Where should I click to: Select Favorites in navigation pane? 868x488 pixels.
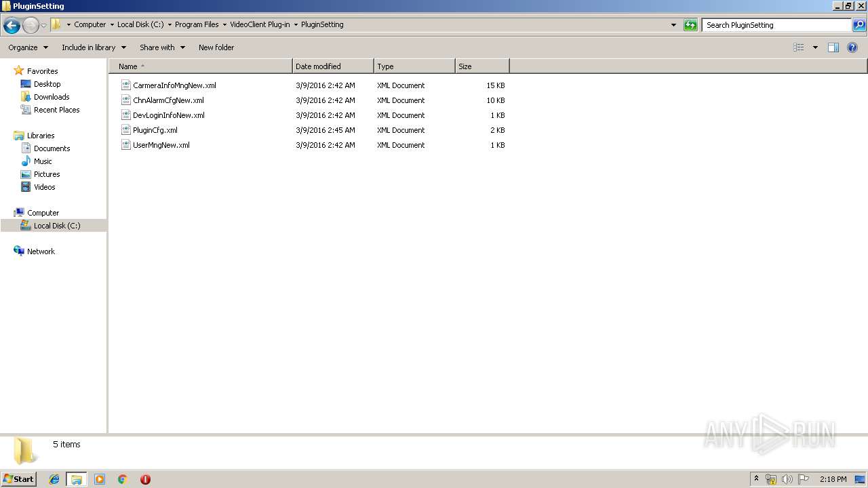point(42,71)
